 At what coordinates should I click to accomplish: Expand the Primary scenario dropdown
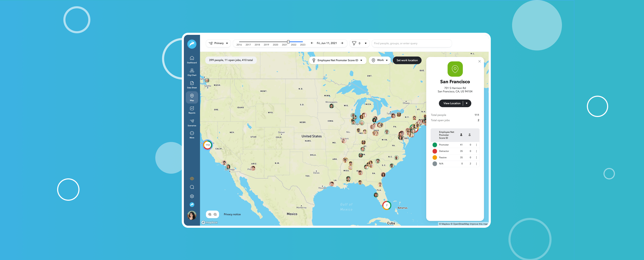pyautogui.click(x=218, y=43)
